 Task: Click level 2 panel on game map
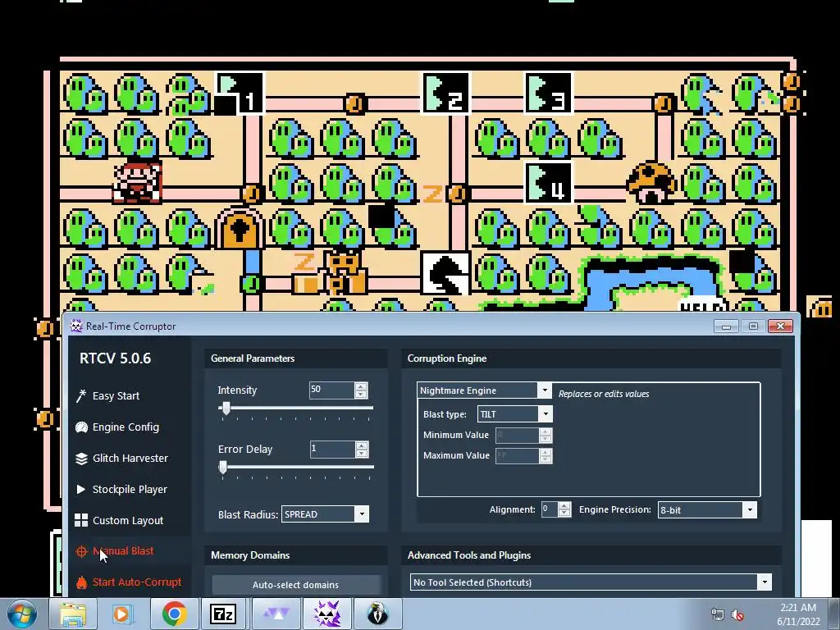coord(445,94)
